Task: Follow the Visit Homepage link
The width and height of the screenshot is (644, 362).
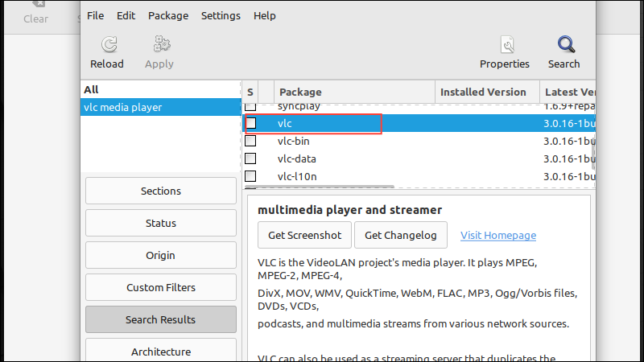Action: (x=498, y=235)
